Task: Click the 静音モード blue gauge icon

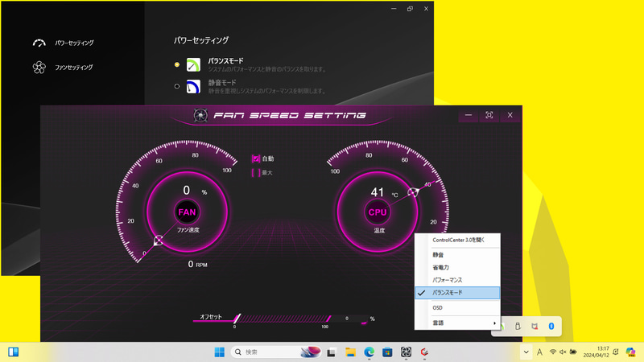Action: click(x=193, y=86)
